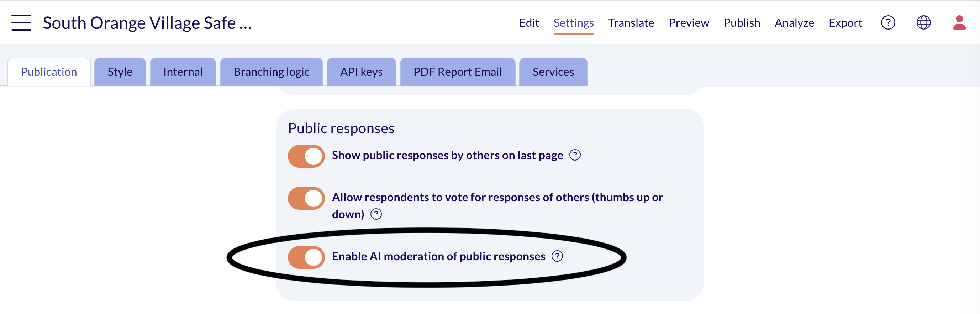Viewport: 980px width, 314px height.
Task: Go to the PDF Report Email tab
Action: click(458, 72)
